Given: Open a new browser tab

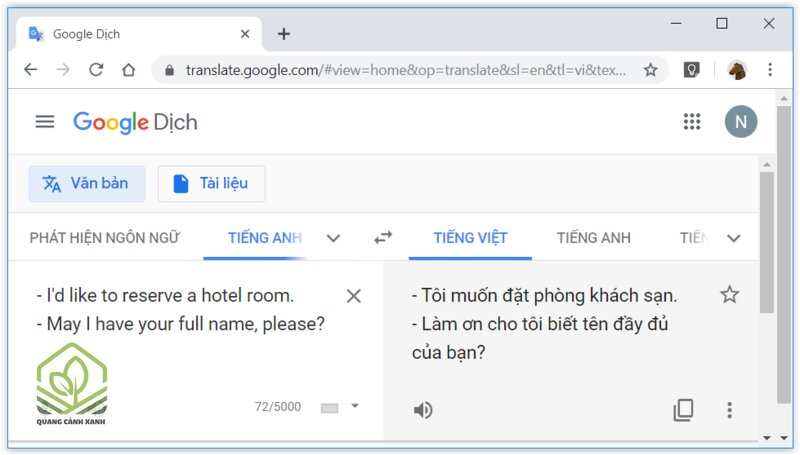Looking at the screenshot, I should pyautogui.click(x=284, y=34).
